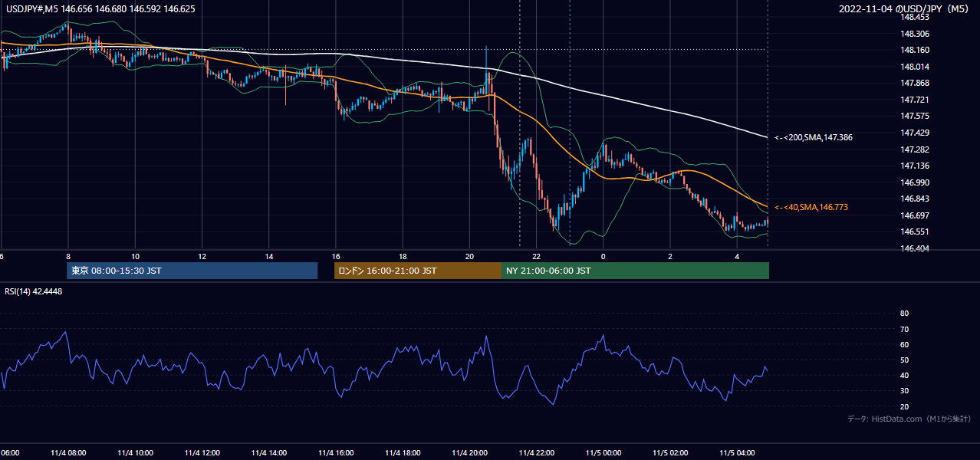The height and width of the screenshot is (460, 980).
Task: Click the USDJPY#,M5 symbol header text
Action: pyautogui.click(x=100, y=8)
